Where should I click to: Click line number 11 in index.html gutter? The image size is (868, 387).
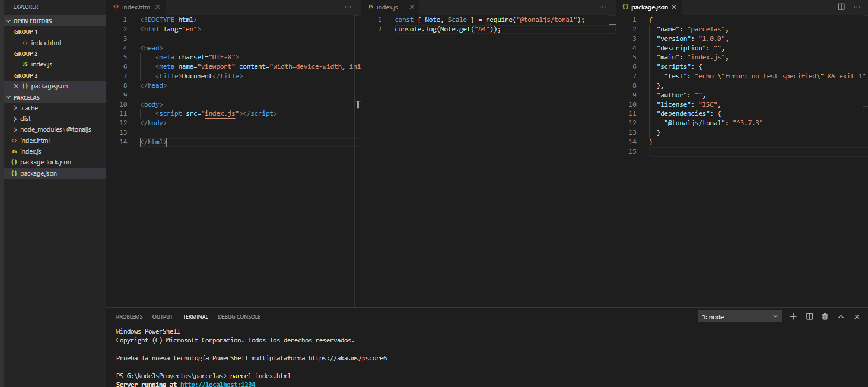(123, 113)
